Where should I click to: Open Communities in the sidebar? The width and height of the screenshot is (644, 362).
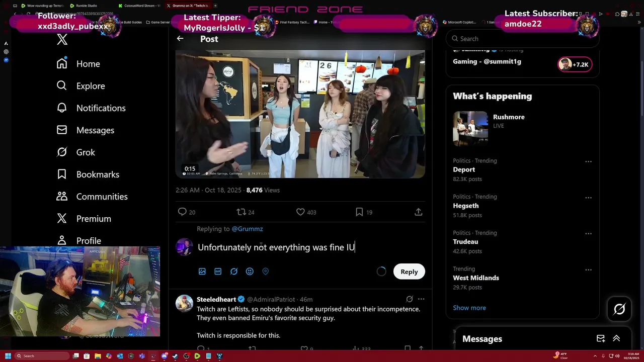coord(92,197)
